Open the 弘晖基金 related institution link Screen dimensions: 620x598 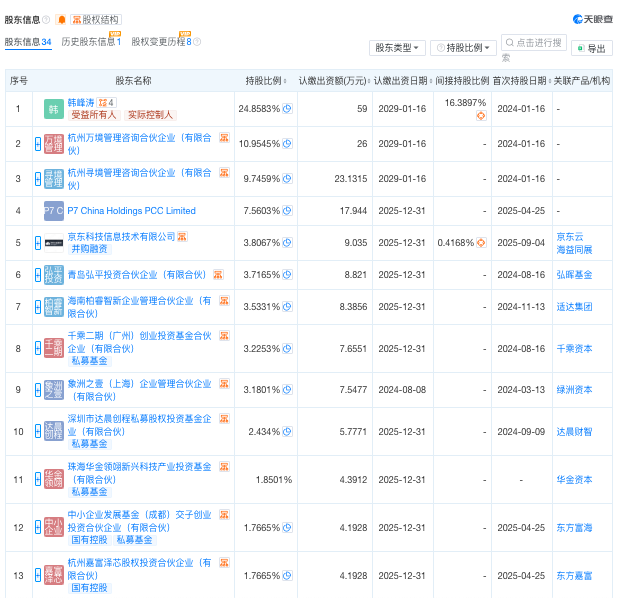574,274
